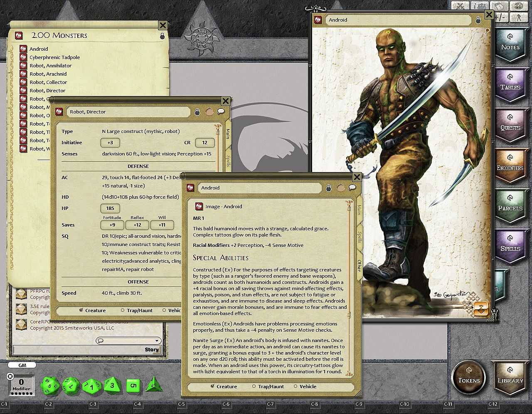Click the +/- modifiers button
Screen dimensions: 532x414
501,17
